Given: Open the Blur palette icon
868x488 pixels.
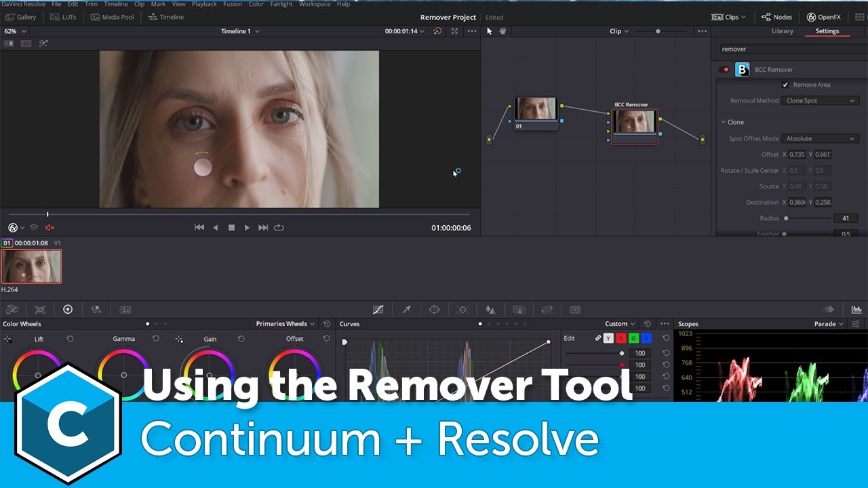Looking at the screenshot, I should (491, 309).
